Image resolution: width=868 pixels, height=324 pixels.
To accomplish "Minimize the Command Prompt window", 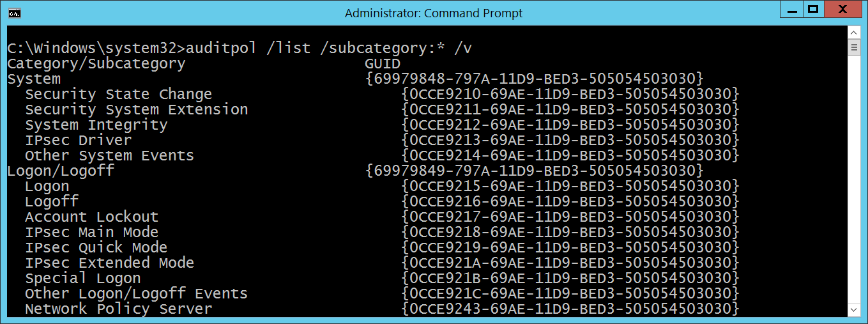I will (789, 10).
